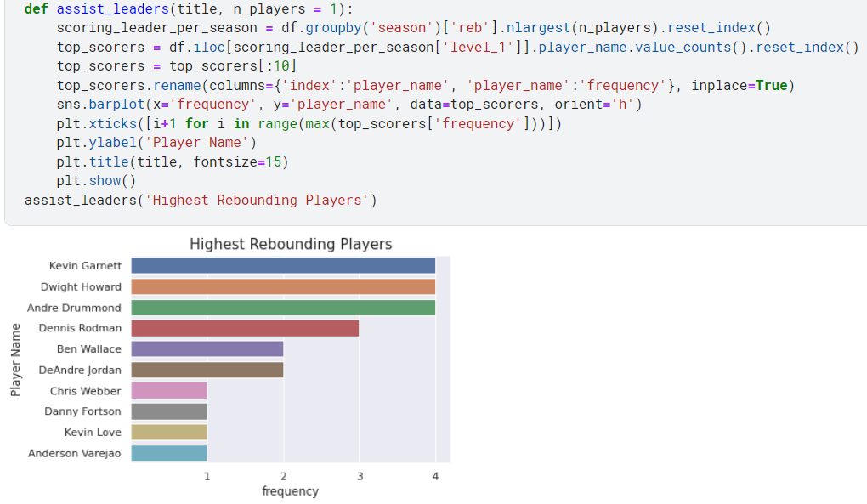The image size is (867, 504).
Task: Click the plt.ylabel('Player Name') statement
Action: (x=157, y=142)
